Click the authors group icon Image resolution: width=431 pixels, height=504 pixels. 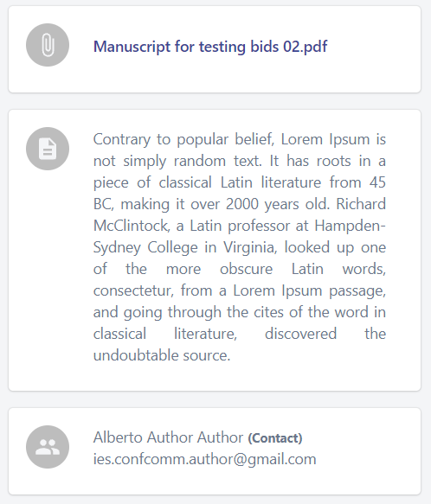pos(48,447)
